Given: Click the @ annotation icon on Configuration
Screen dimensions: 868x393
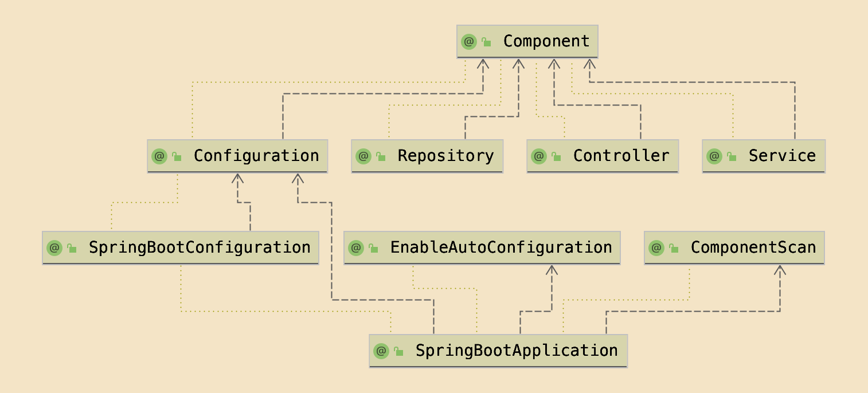Looking at the screenshot, I should click(159, 156).
